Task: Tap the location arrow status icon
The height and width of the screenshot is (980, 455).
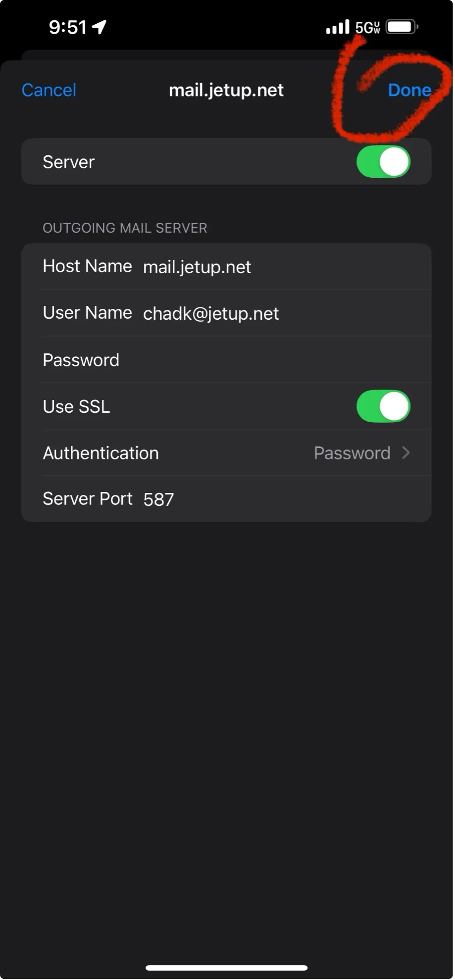Action: click(x=100, y=27)
